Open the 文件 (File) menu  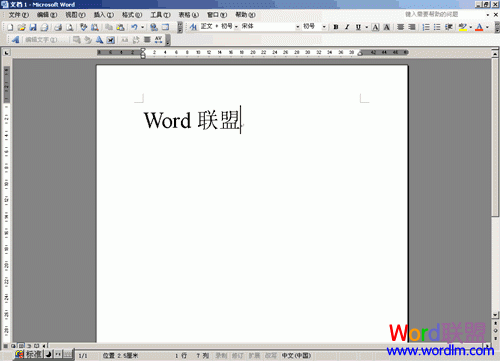[x=18, y=15]
